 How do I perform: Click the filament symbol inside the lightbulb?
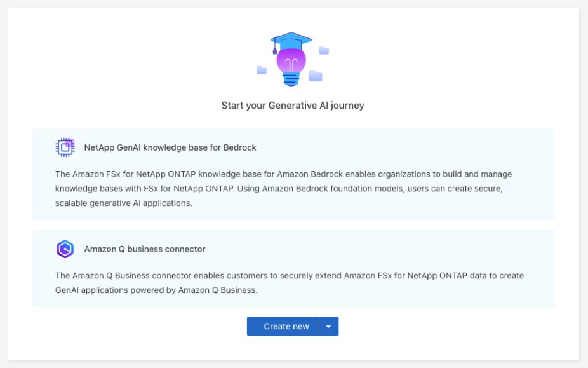click(291, 62)
